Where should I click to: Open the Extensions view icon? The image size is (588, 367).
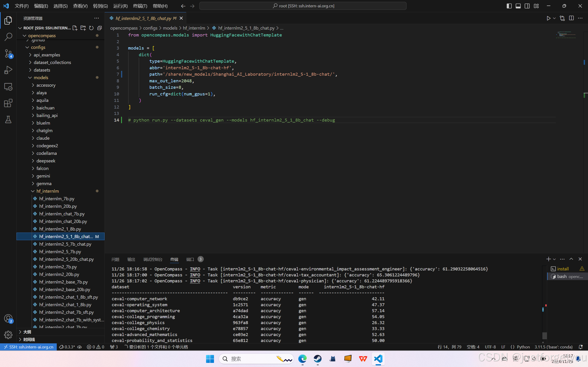click(8, 103)
